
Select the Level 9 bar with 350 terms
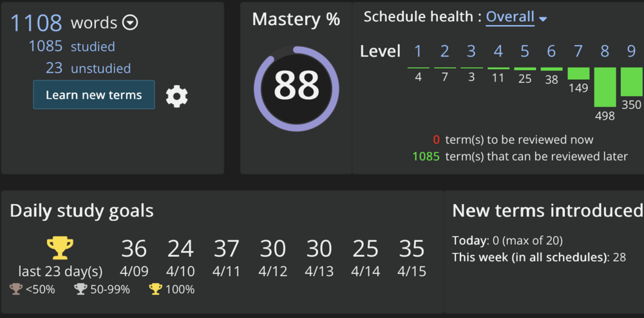click(631, 82)
